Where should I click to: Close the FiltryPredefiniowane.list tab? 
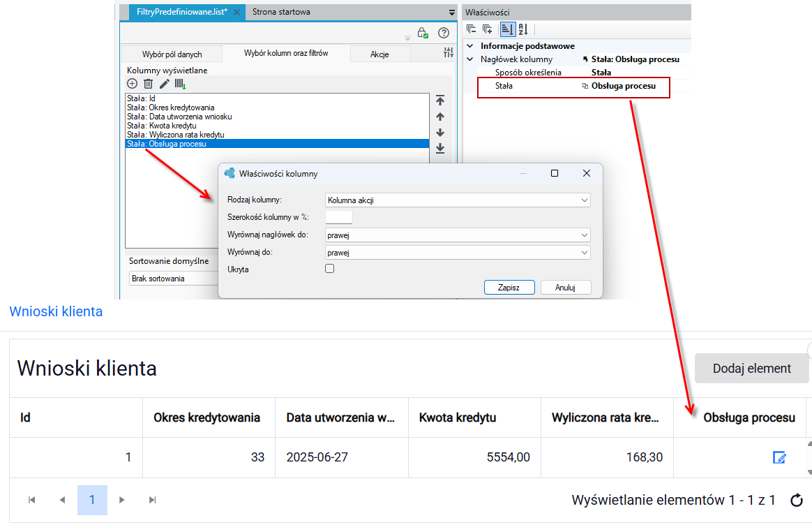[x=236, y=12]
